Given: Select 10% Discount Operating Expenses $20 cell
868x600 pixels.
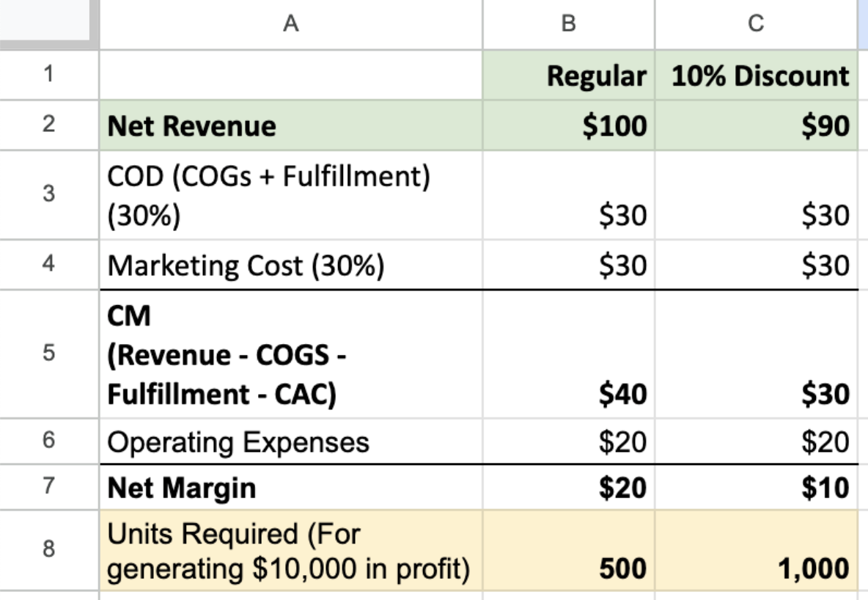Looking at the screenshot, I should [x=756, y=441].
